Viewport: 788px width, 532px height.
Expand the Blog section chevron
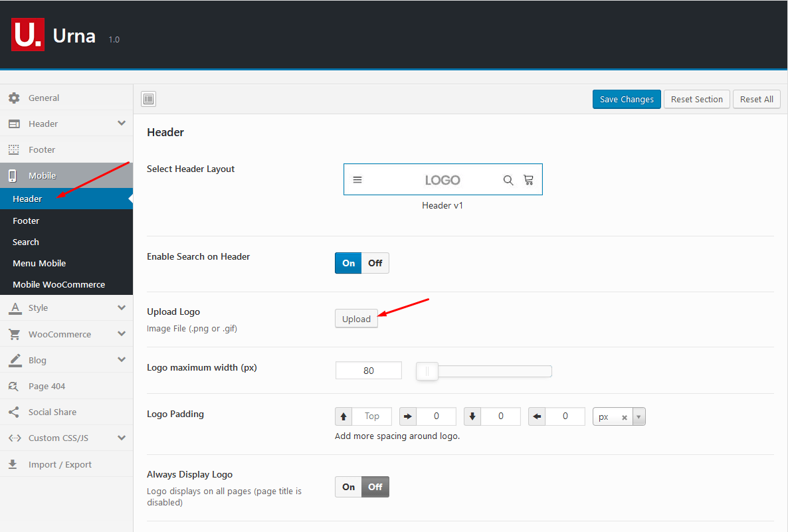pyautogui.click(x=122, y=360)
